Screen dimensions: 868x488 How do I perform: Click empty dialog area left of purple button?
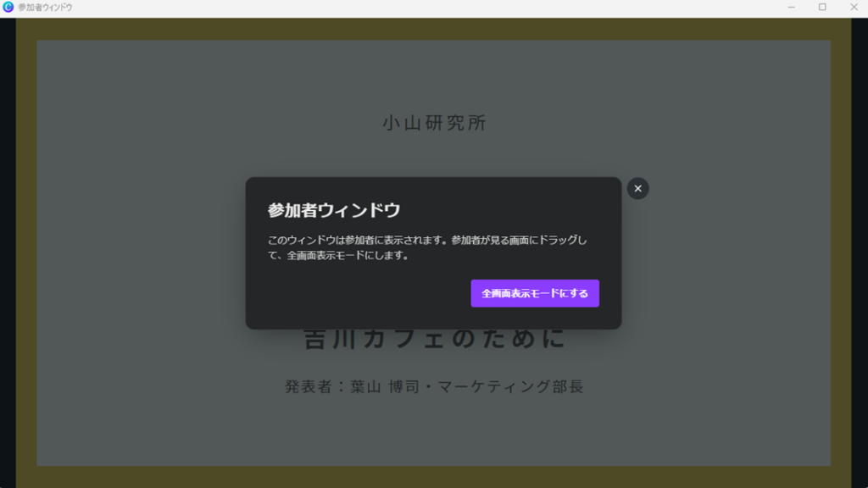coord(356,294)
